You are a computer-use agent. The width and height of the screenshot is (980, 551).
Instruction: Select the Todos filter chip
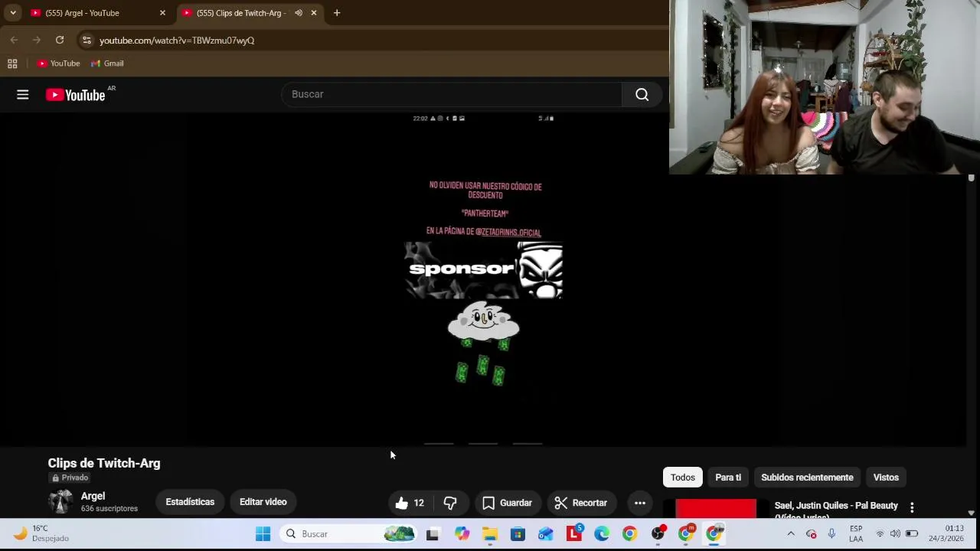[683, 478]
